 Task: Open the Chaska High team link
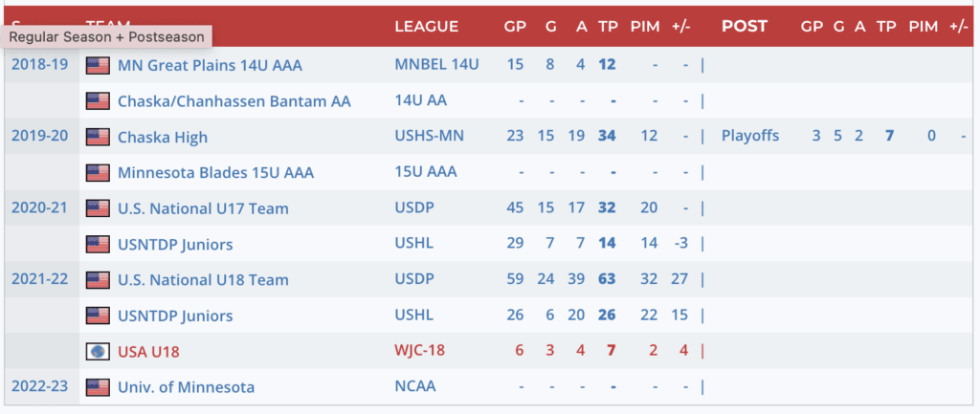point(162,137)
